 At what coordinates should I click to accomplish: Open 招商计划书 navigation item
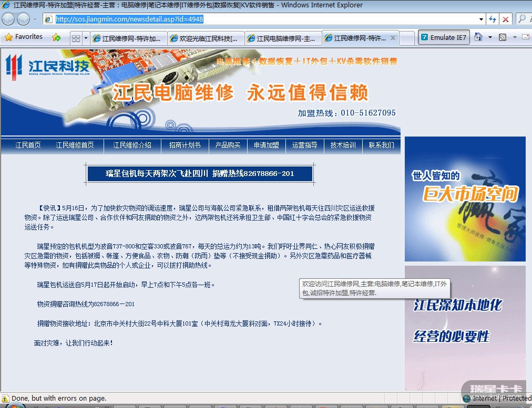click(x=185, y=145)
